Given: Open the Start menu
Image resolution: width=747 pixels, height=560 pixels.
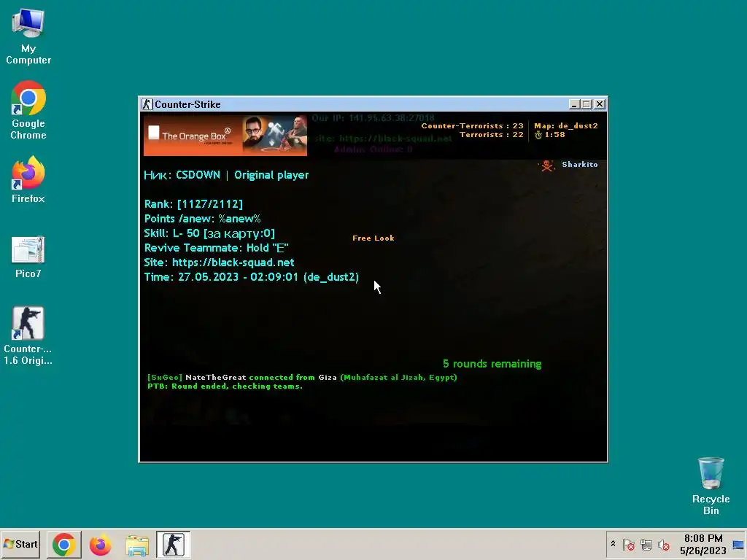Looking at the screenshot, I should pos(20,544).
